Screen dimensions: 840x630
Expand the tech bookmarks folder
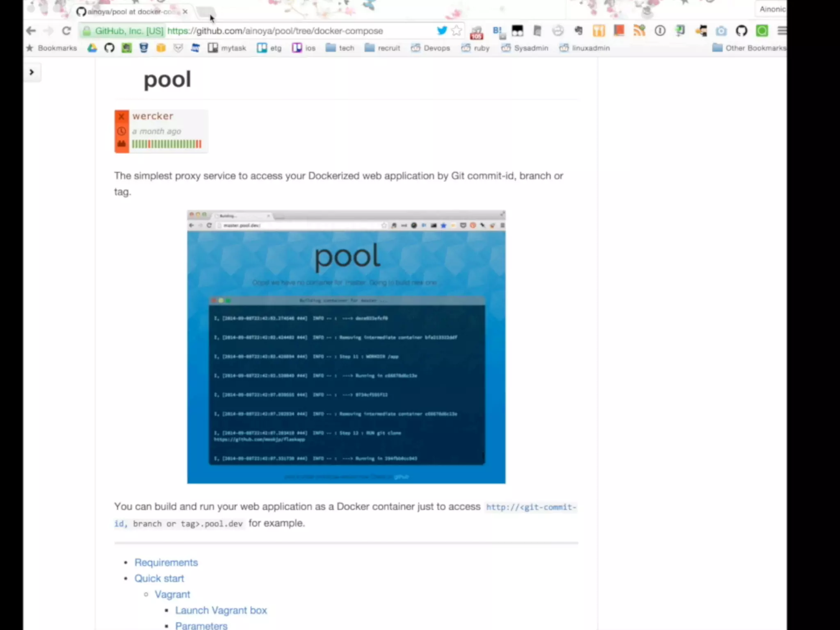point(340,48)
